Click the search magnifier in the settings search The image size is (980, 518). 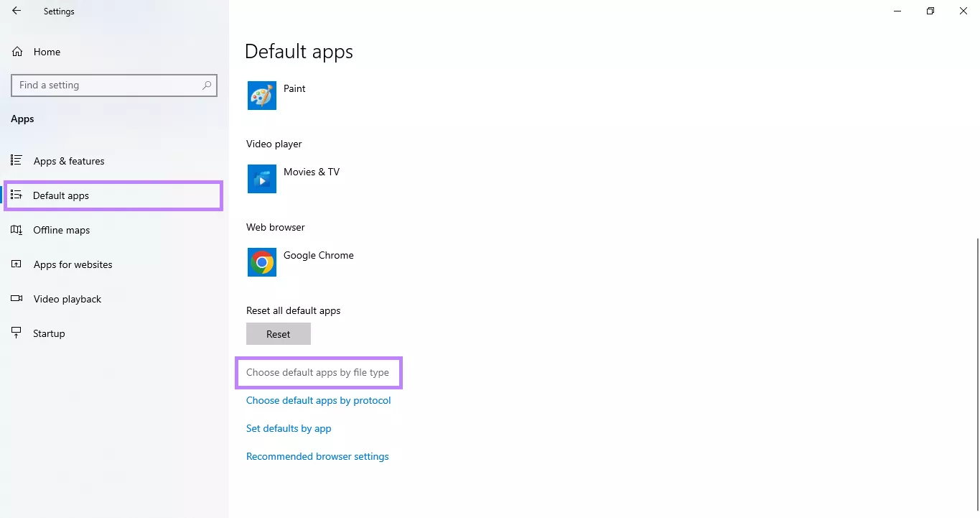click(207, 85)
